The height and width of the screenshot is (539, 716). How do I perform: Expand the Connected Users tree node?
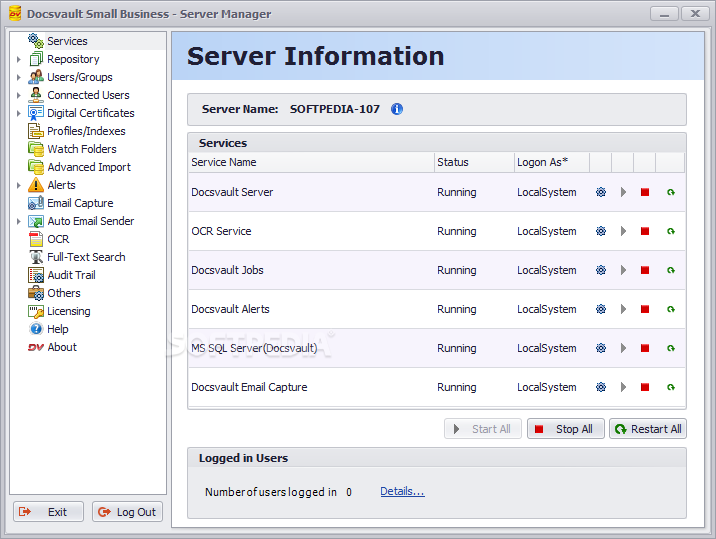click(19, 95)
